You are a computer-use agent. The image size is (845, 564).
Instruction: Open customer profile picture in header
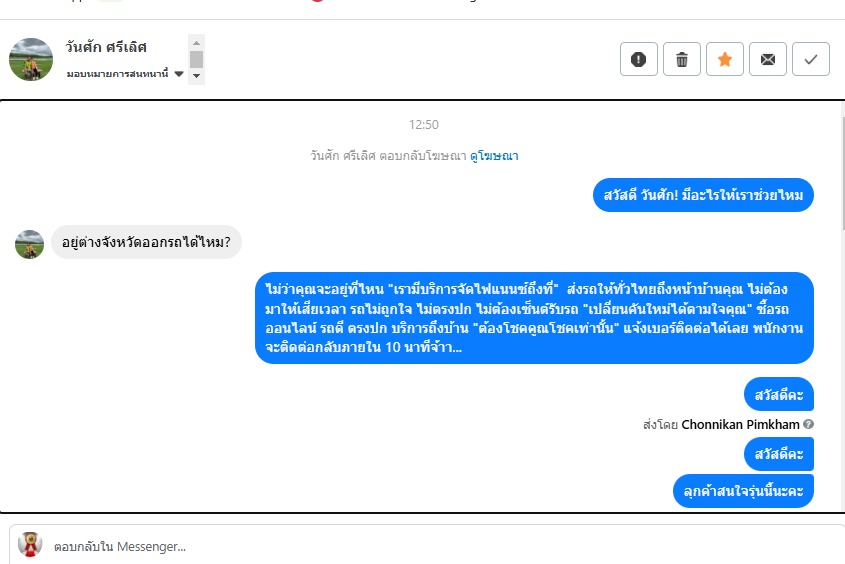click(31, 59)
